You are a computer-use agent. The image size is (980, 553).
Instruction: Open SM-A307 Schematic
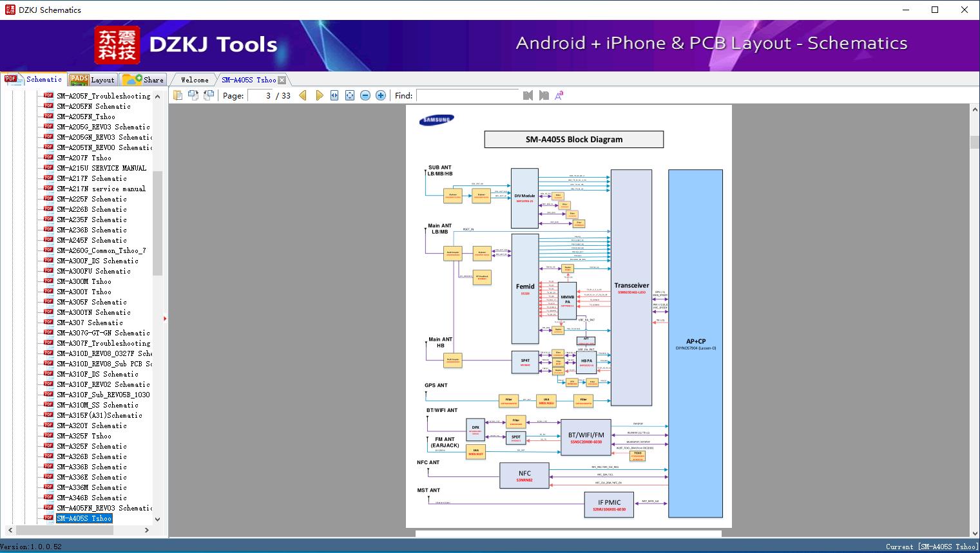[90, 323]
